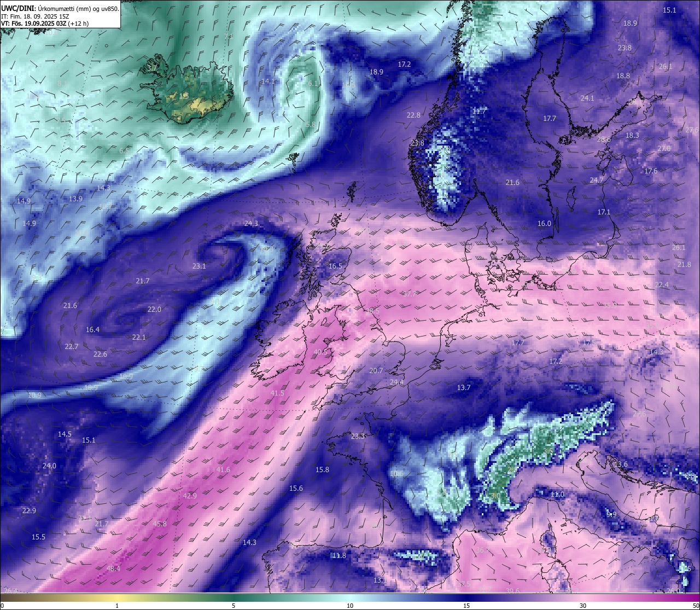Click the 15.8 value in Bay of Biscay
Screen dimensions: 700x610
click(322, 469)
